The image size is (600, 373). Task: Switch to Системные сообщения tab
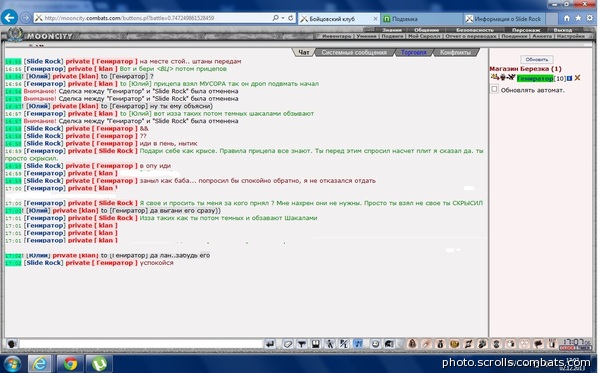pos(354,52)
